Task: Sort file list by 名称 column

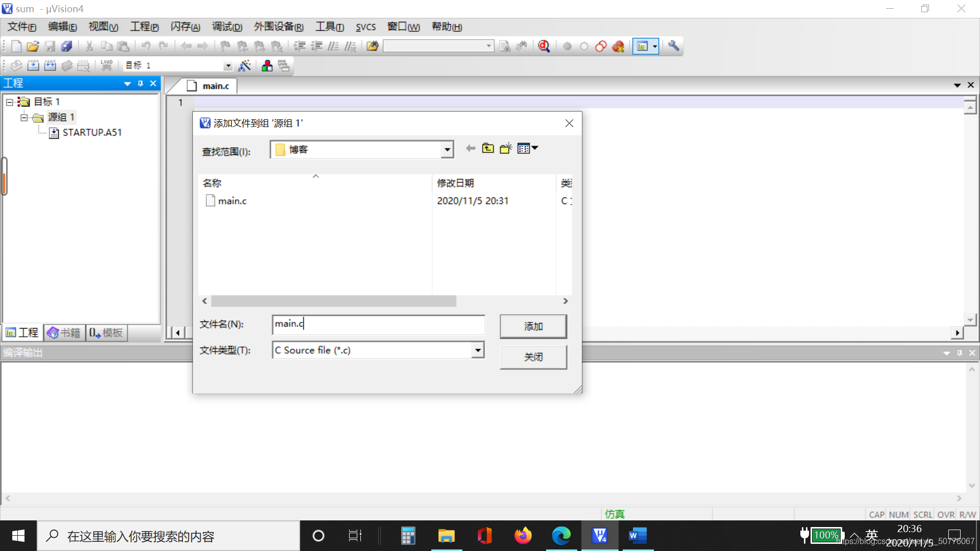Action: [315, 183]
